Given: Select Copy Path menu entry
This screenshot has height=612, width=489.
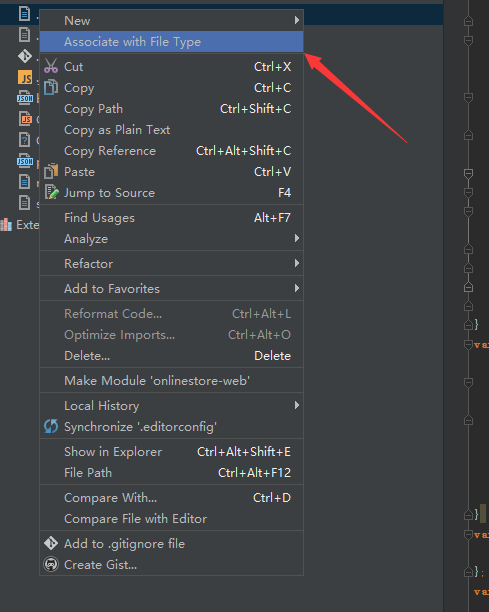Looking at the screenshot, I should 171,109.
